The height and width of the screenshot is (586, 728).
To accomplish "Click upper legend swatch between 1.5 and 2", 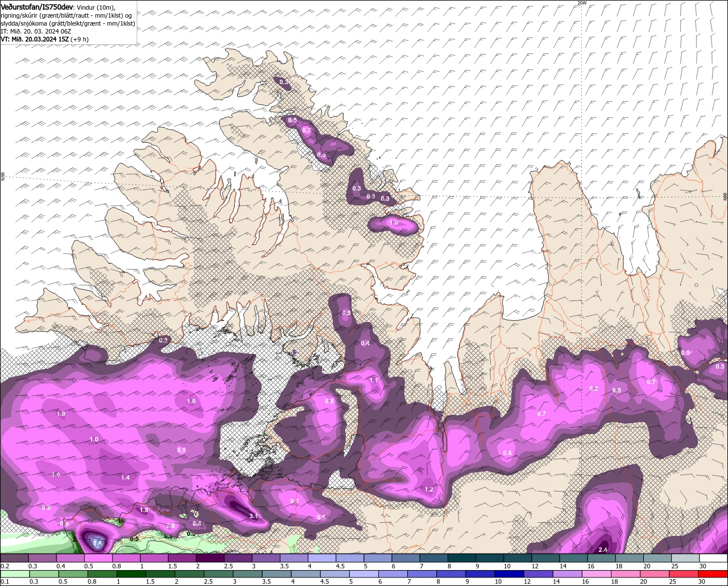I will click(x=182, y=558).
